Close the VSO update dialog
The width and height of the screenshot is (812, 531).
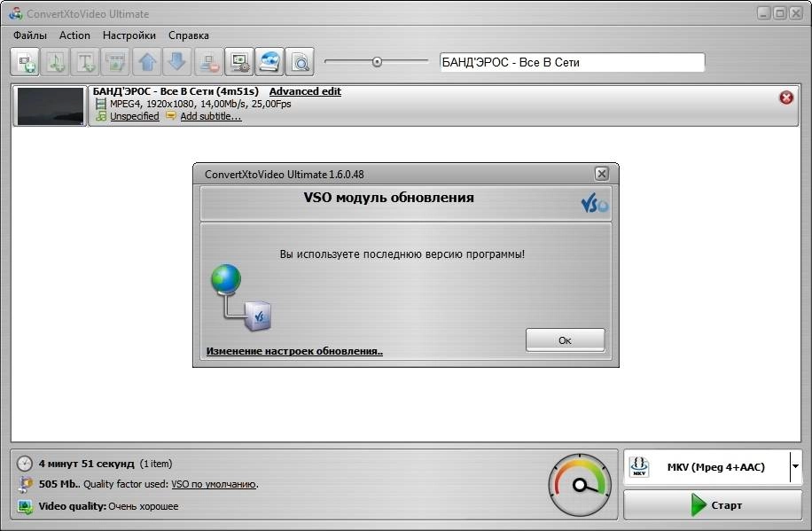(601, 174)
